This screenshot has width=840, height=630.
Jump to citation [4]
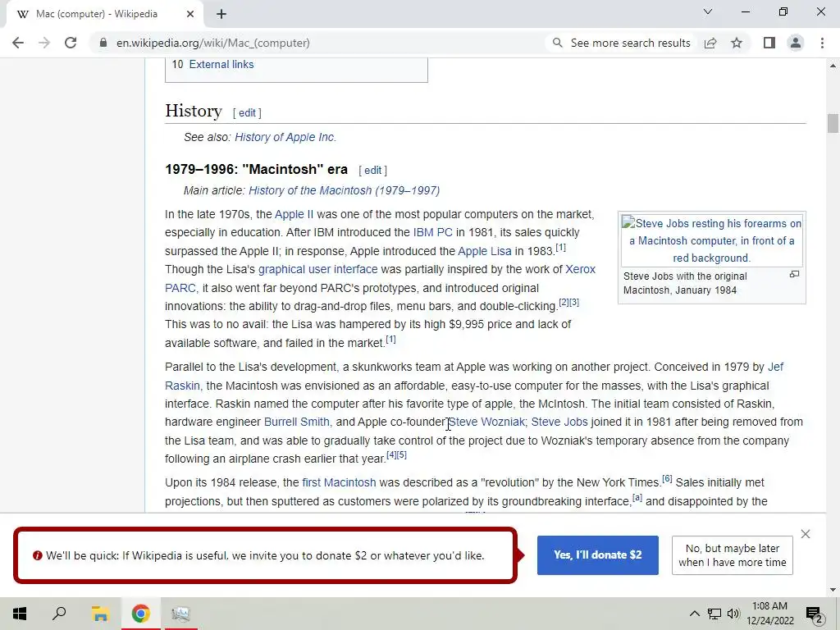[x=391, y=454]
